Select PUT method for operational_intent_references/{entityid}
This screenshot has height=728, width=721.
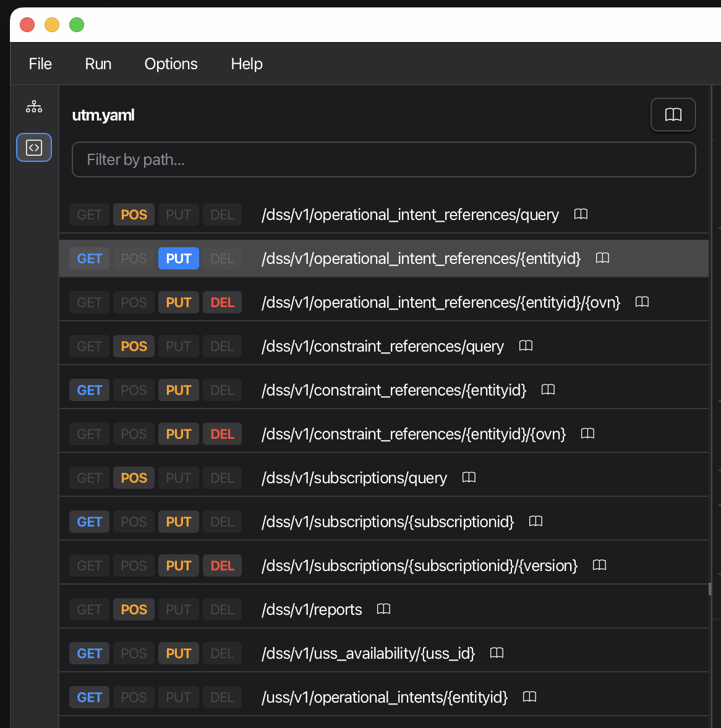pyautogui.click(x=179, y=258)
